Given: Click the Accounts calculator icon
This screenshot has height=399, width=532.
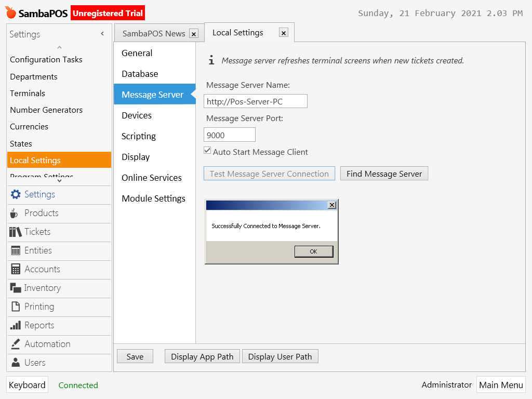Looking at the screenshot, I should [16, 269].
